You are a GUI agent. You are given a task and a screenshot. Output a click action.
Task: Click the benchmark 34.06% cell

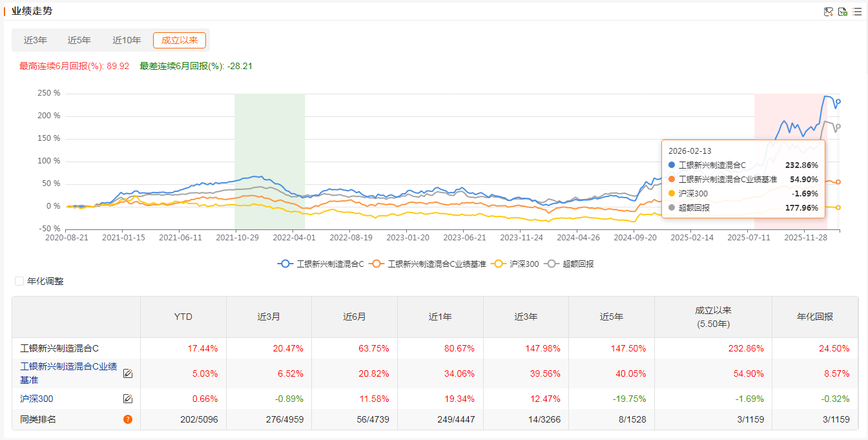pyautogui.click(x=460, y=373)
